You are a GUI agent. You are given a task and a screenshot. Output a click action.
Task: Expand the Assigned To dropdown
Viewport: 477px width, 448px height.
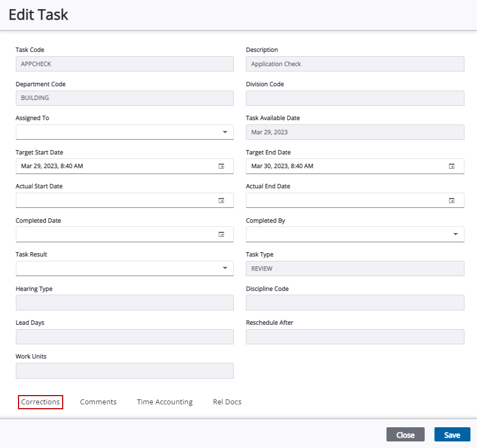click(225, 132)
